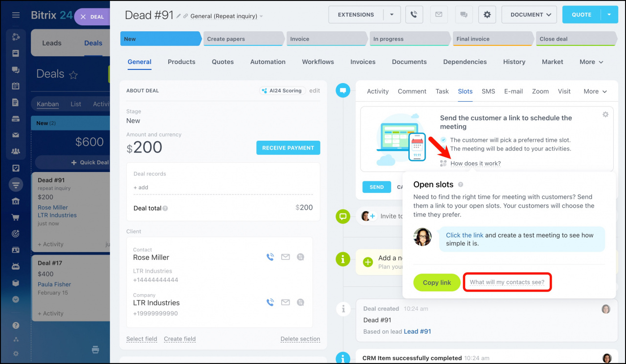Open the help question icon in sidebar
Image resolution: width=626 pixels, height=364 pixels.
coord(16,325)
